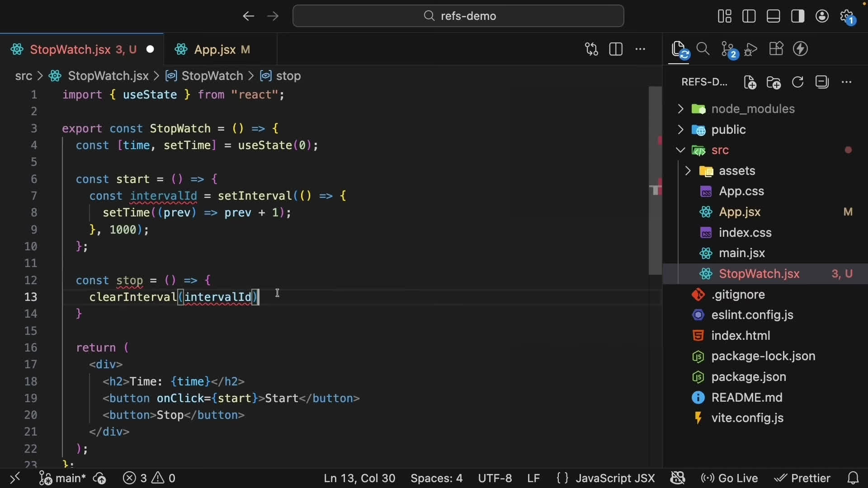Go to Ln 13, Col 30

click(360, 479)
